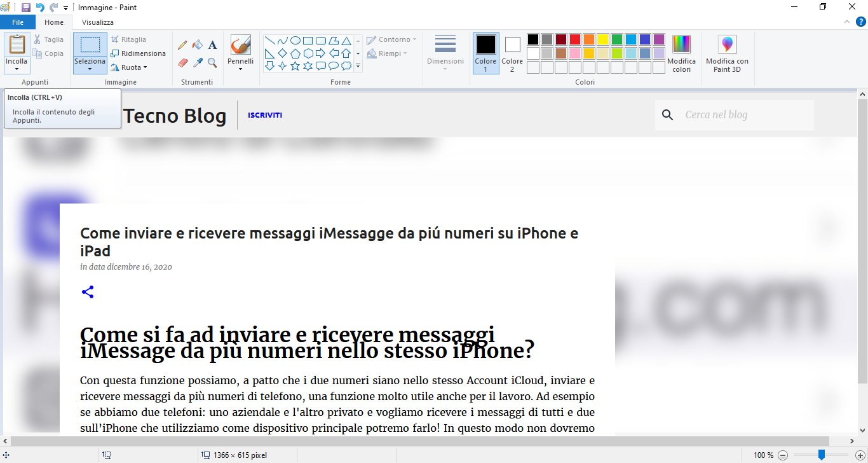Select the right arrow shape

[320, 53]
